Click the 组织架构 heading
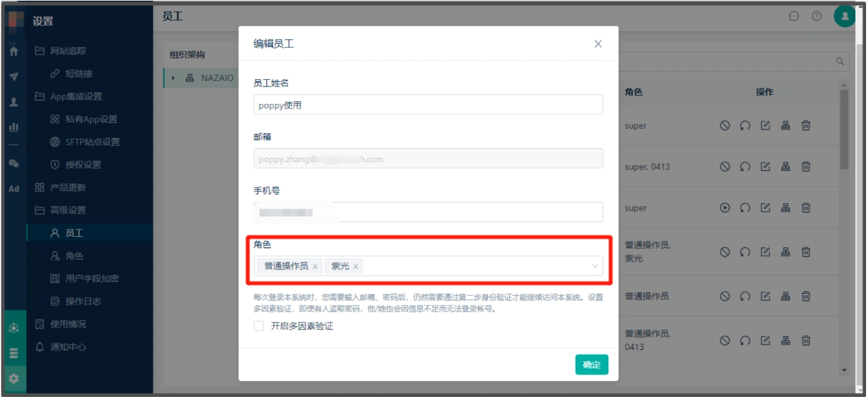 tap(187, 55)
